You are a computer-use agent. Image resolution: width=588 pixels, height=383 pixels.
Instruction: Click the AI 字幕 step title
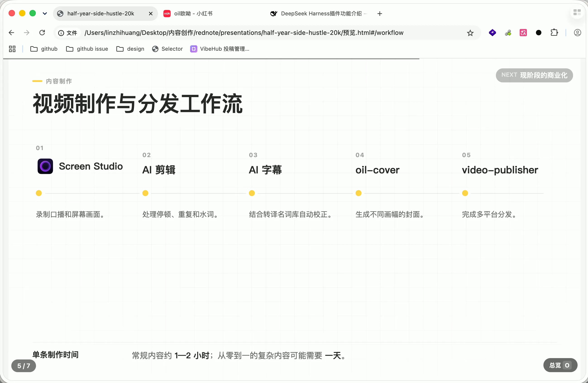(265, 170)
